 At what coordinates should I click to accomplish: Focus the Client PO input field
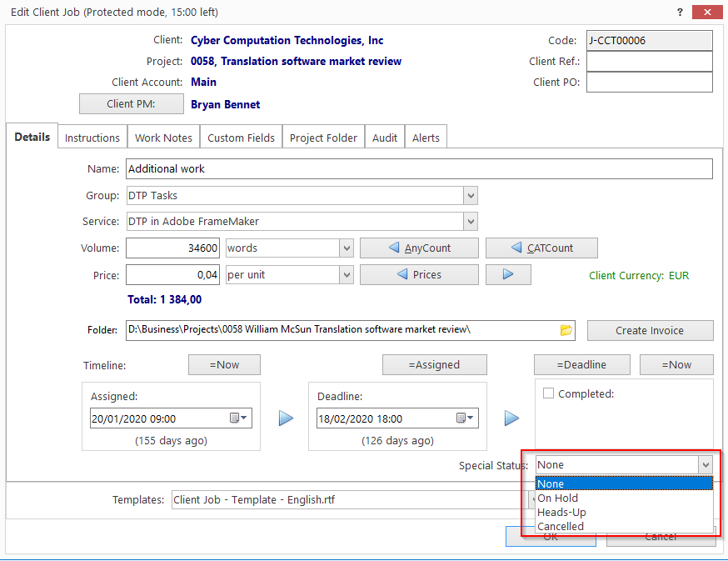click(x=650, y=83)
